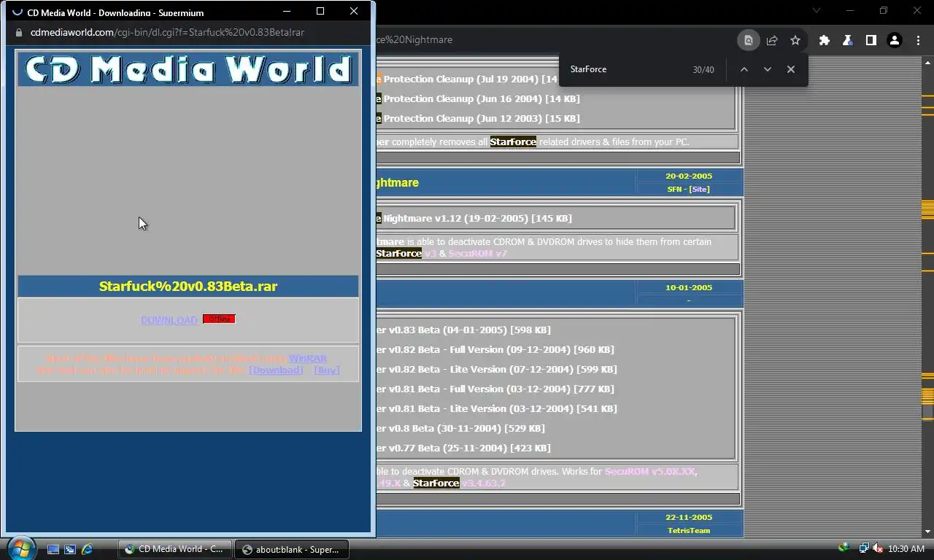934x560 pixels.
Task: Open the v0.83 Beta (04-01-2005) [598 KB] entry
Action: (x=463, y=330)
